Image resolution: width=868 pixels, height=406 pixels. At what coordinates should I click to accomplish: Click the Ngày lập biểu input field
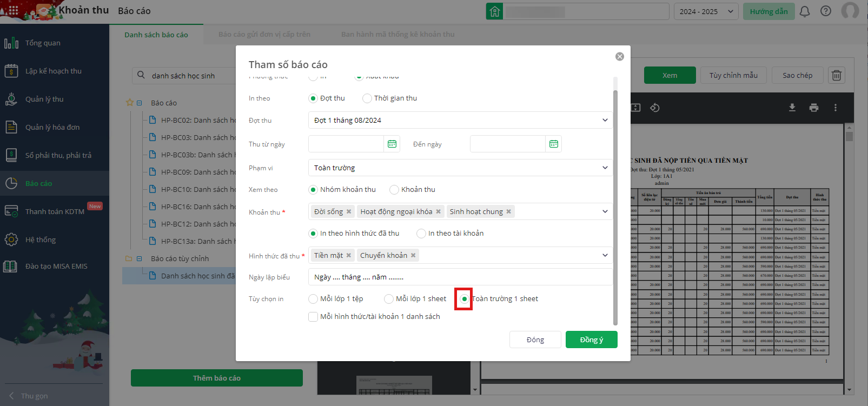click(460, 277)
